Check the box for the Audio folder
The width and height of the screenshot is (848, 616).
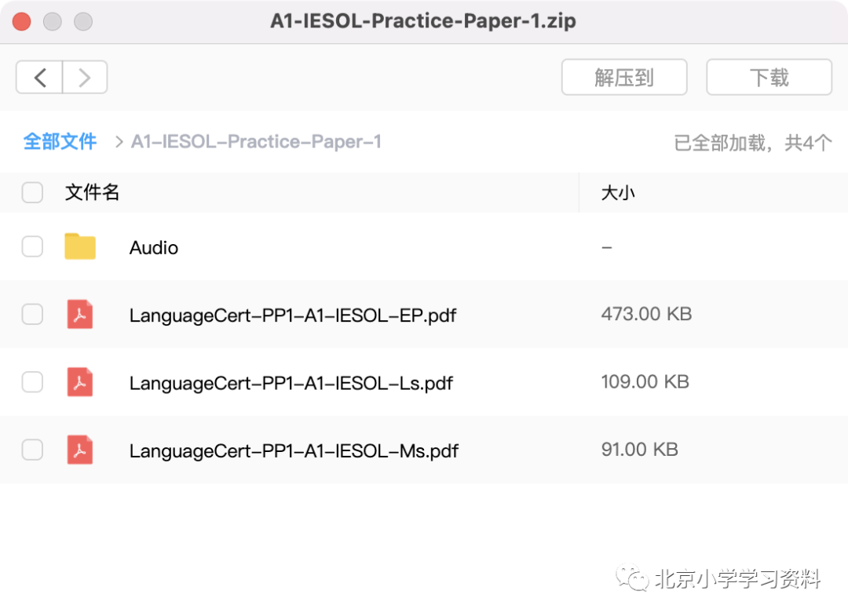click(32, 246)
